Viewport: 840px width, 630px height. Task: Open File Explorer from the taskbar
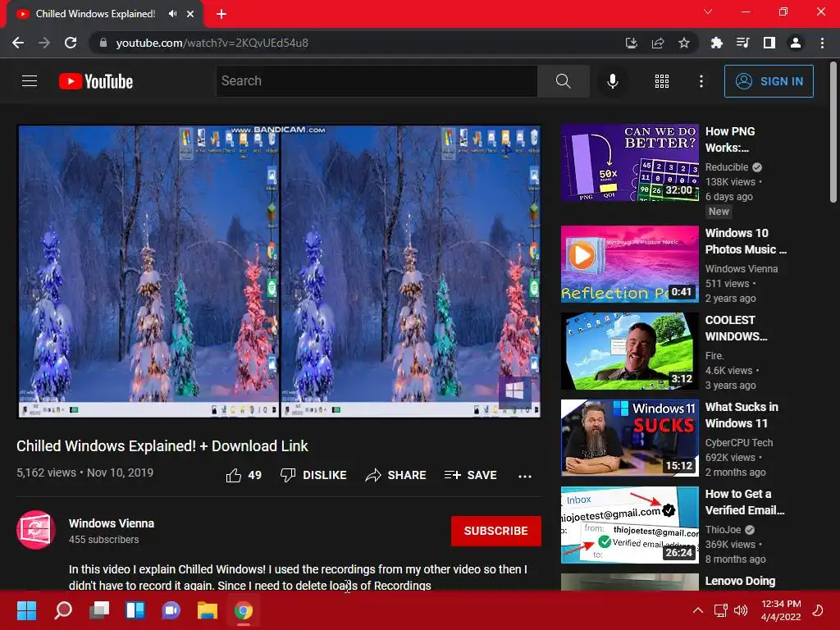point(208,610)
